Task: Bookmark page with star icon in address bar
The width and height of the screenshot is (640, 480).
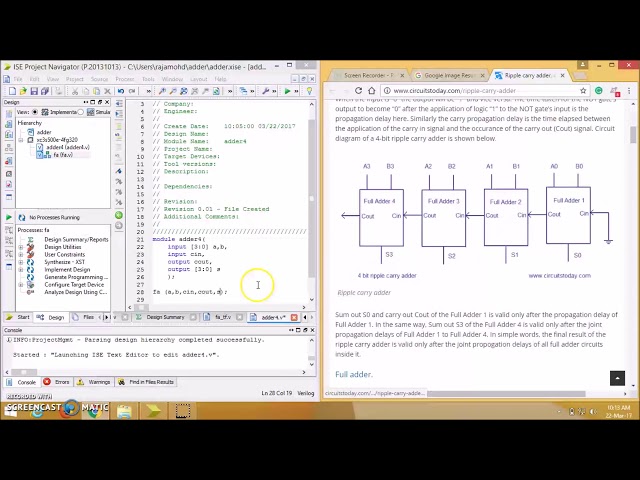Action: tap(583, 91)
